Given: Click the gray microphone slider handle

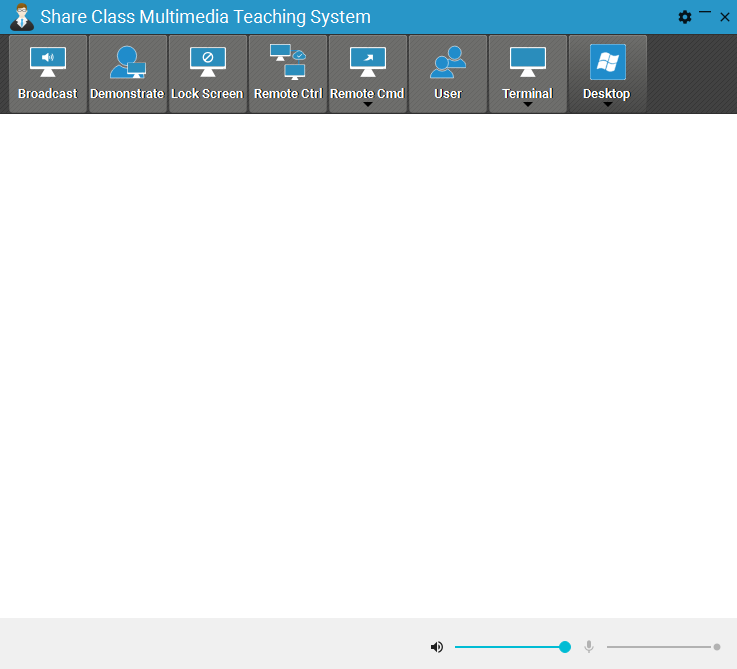Looking at the screenshot, I should (x=717, y=647).
